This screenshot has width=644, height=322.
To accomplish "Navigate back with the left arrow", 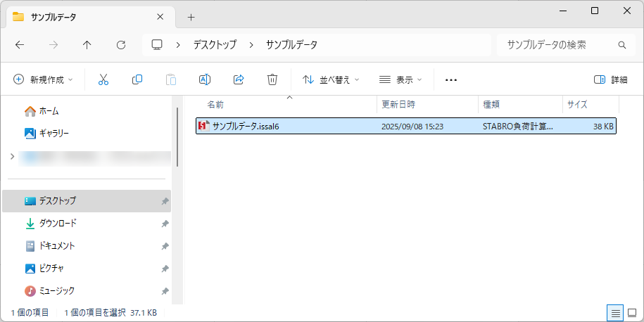I will click(20, 44).
